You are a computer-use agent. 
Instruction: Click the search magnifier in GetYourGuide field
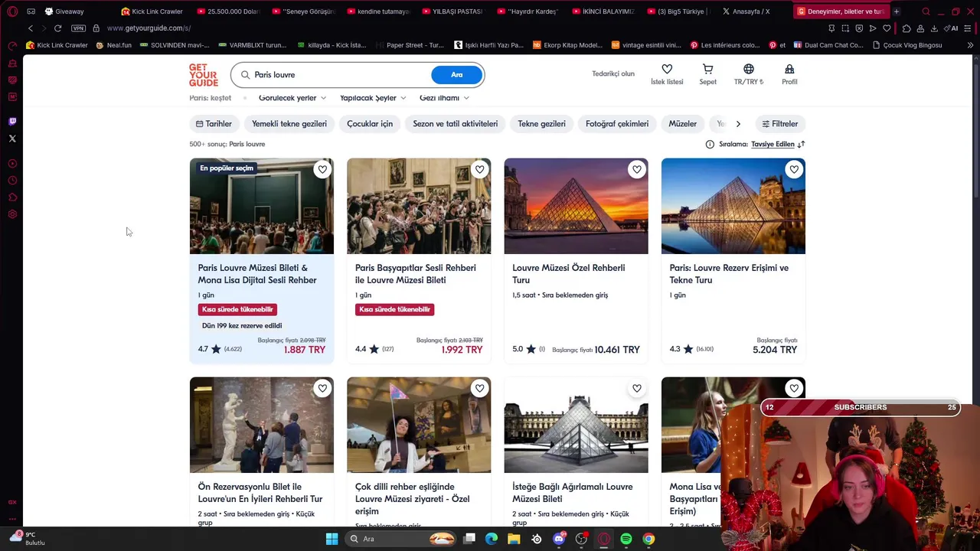click(x=245, y=75)
